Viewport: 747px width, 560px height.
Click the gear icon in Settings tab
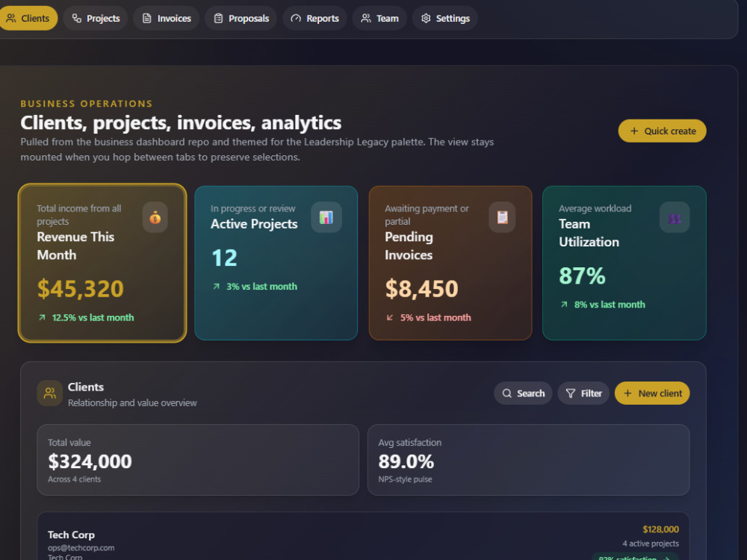pyautogui.click(x=426, y=18)
